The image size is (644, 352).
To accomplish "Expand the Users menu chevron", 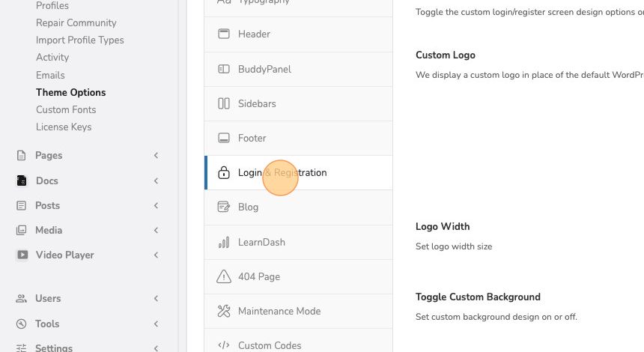I will click(156, 298).
